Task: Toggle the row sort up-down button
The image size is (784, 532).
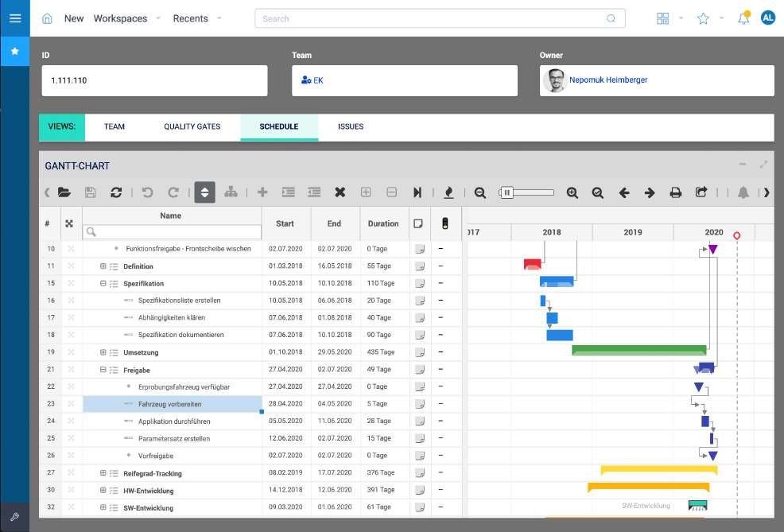Action: click(204, 192)
